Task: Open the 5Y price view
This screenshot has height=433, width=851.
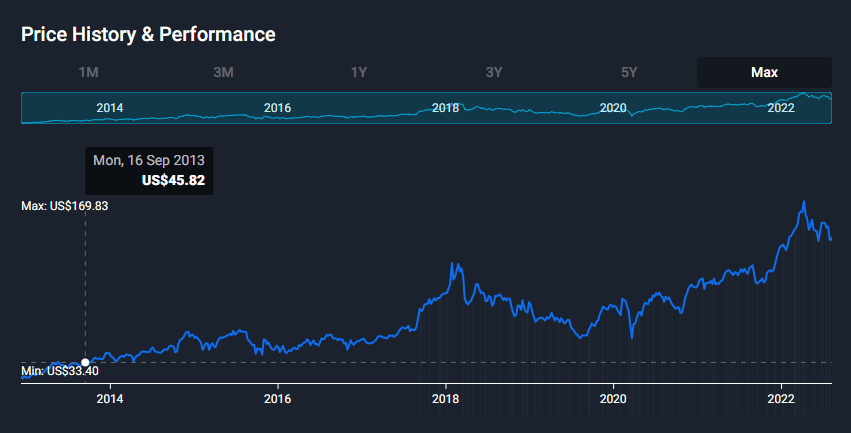Action: point(629,72)
